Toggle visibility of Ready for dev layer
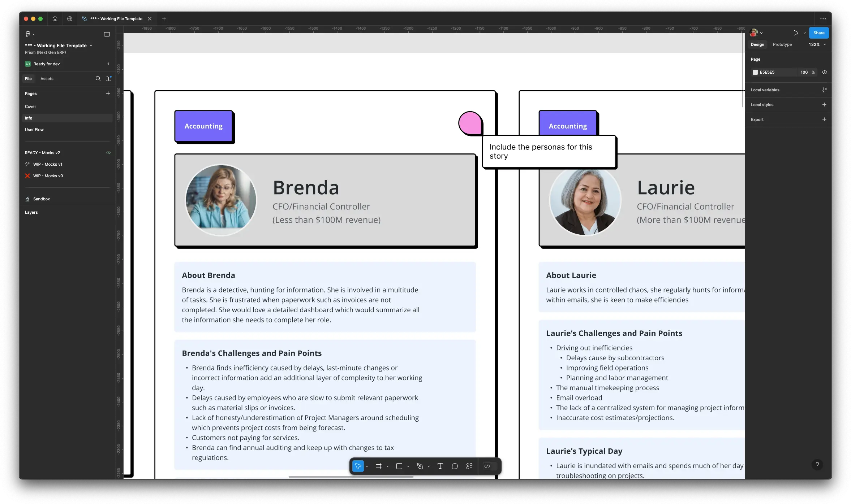851x504 pixels. click(108, 64)
